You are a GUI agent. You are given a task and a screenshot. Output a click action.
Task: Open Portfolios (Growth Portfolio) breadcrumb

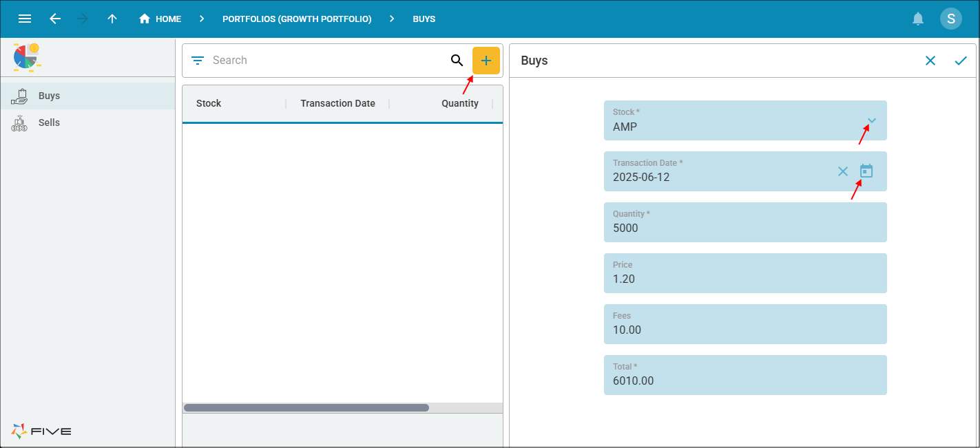(297, 19)
